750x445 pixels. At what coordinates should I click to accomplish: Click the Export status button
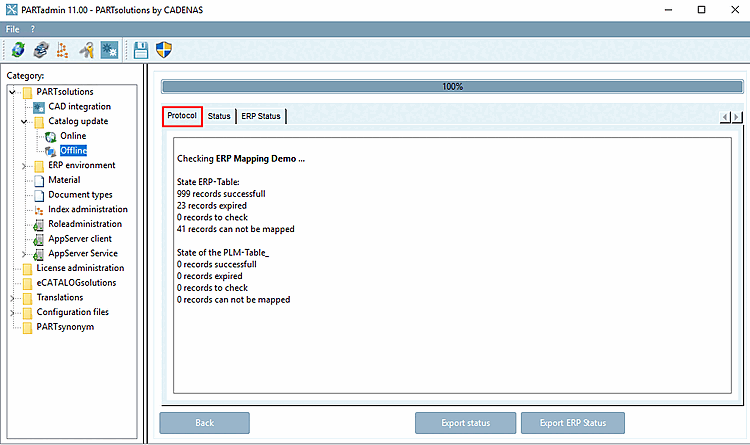click(x=465, y=423)
